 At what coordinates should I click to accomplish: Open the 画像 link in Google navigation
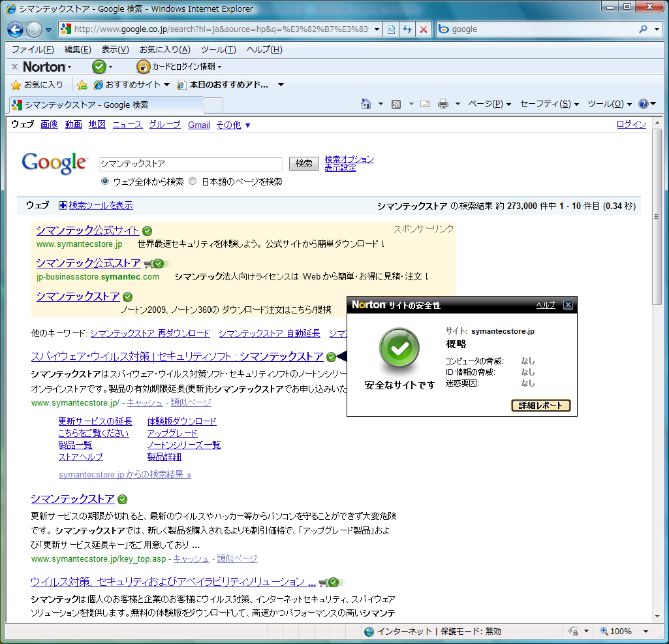point(49,125)
